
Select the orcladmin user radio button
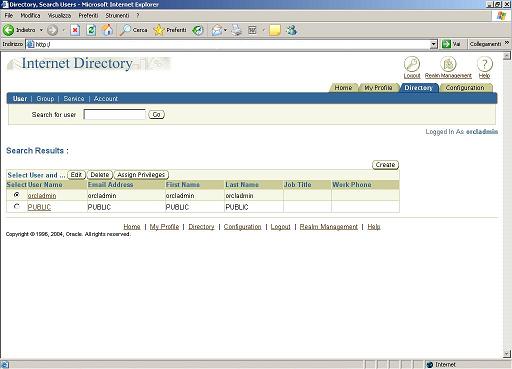16,194
